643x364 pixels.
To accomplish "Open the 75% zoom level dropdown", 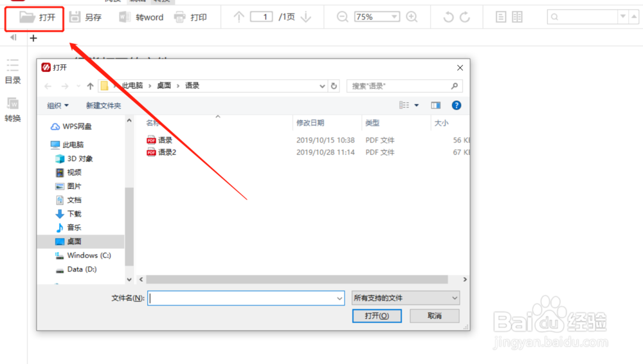I will point(394,17).
